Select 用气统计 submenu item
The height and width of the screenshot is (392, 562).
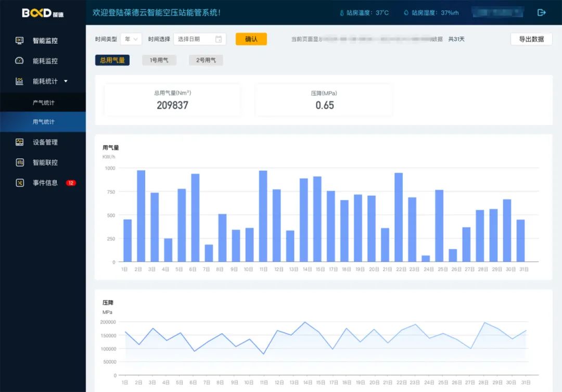click(x=44, y=122)
